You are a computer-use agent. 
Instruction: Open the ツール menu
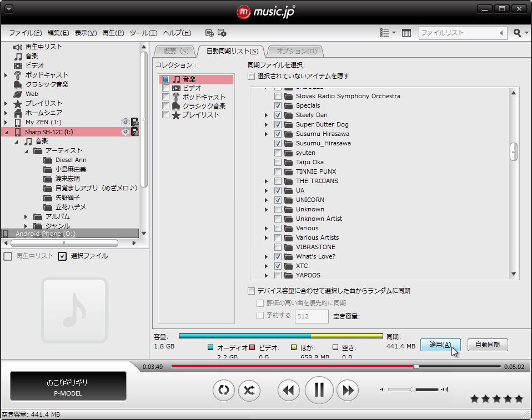(143, 33)
